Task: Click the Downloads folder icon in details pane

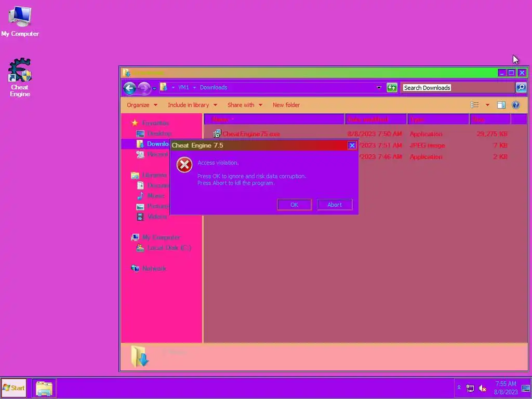Action: tap(139, 356)
